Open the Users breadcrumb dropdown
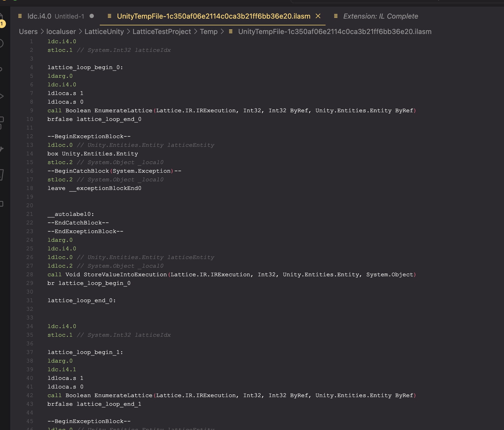 28,32
